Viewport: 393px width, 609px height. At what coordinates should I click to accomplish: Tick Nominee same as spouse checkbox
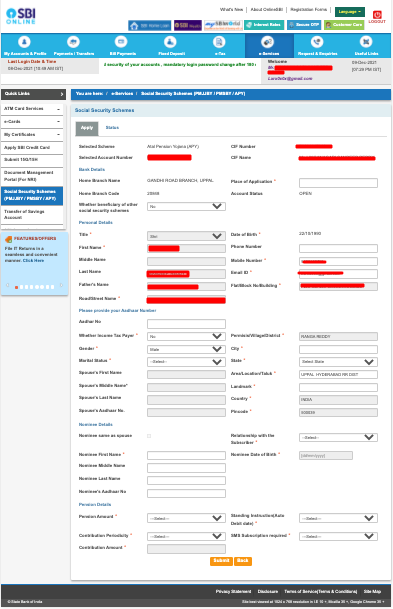[149, 436]
